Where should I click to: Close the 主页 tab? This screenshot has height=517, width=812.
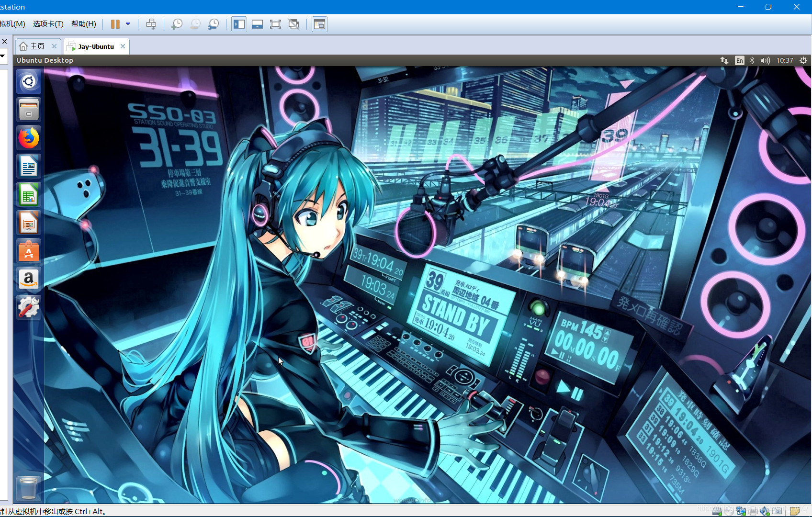pos(54,46)
